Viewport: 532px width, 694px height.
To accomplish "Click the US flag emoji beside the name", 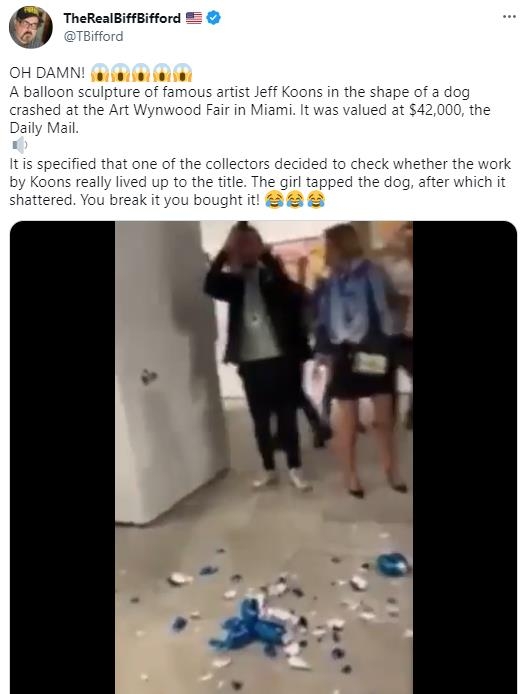I will 194,18.
